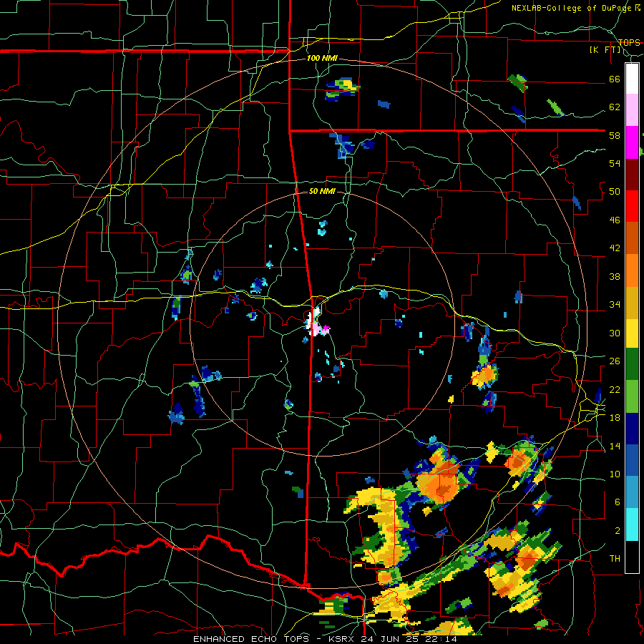Click the dark green legend swatch

pos(632,364)
